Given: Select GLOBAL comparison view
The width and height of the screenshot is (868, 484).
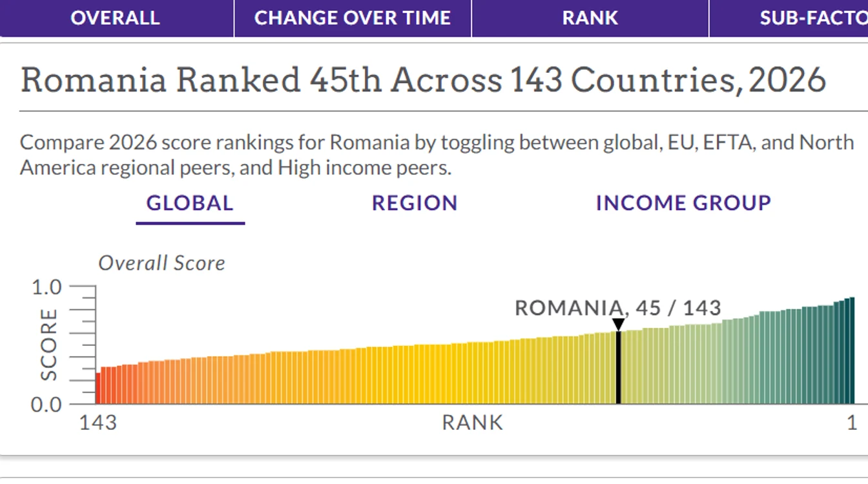Looking at the screenshot, I should coord(190,203).
